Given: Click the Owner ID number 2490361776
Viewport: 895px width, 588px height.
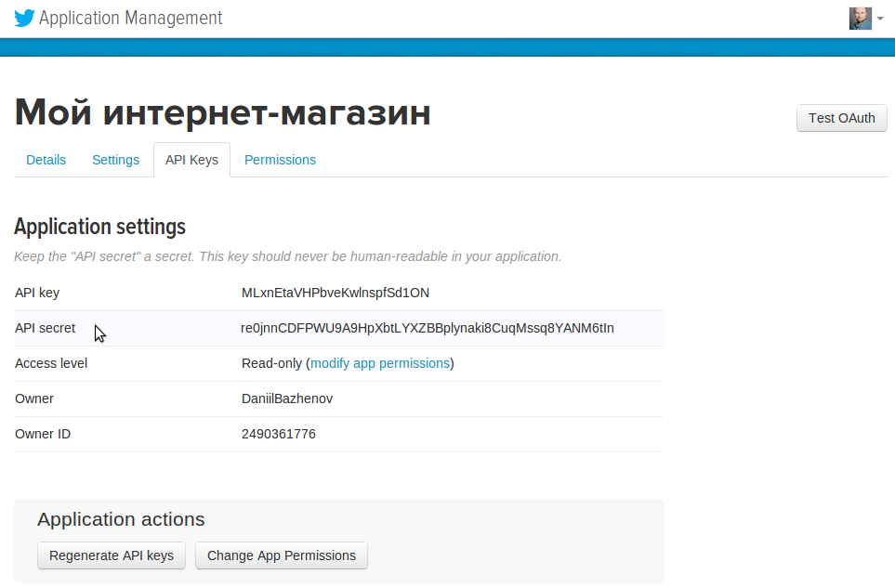Looking at the screenshot, I should [x=279, y=434].
